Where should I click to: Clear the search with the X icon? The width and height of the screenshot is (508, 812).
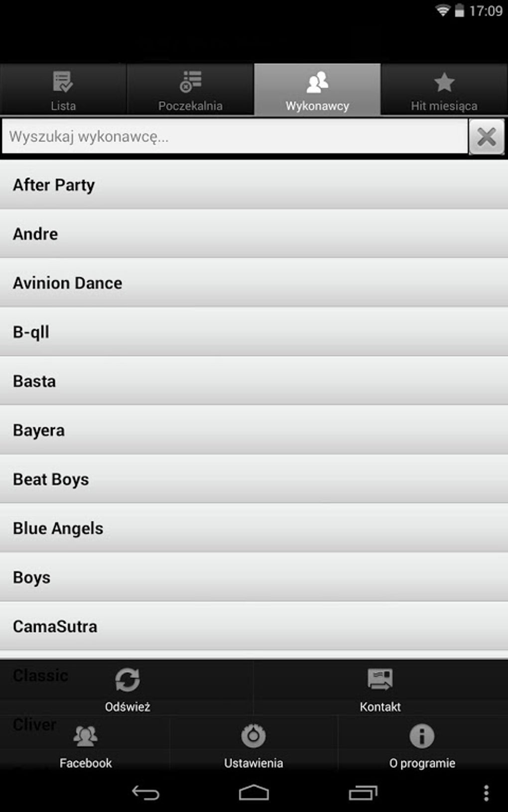pyautogui.click(x=487, y=136)
